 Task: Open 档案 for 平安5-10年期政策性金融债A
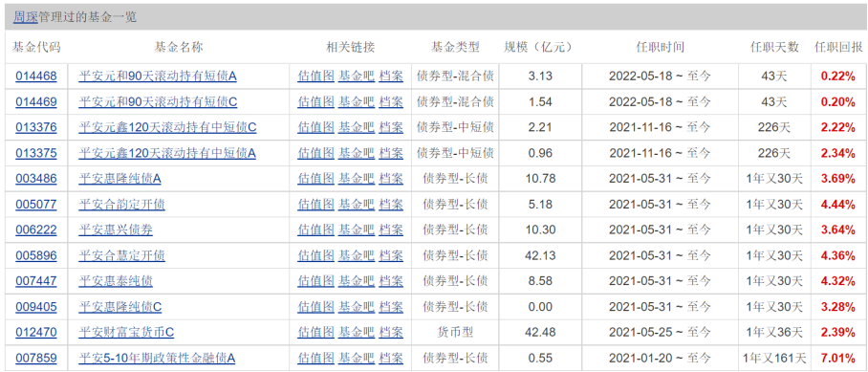(x=391, y=359)
